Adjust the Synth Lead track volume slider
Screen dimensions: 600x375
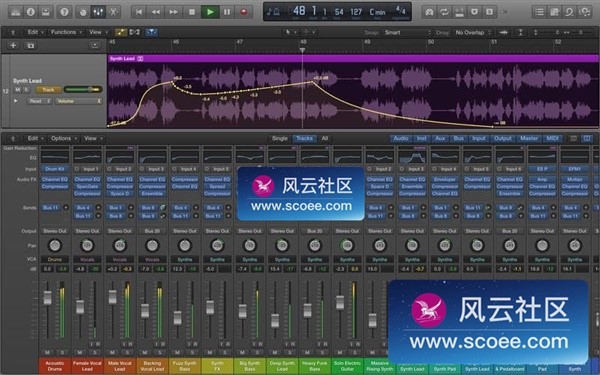83,90
